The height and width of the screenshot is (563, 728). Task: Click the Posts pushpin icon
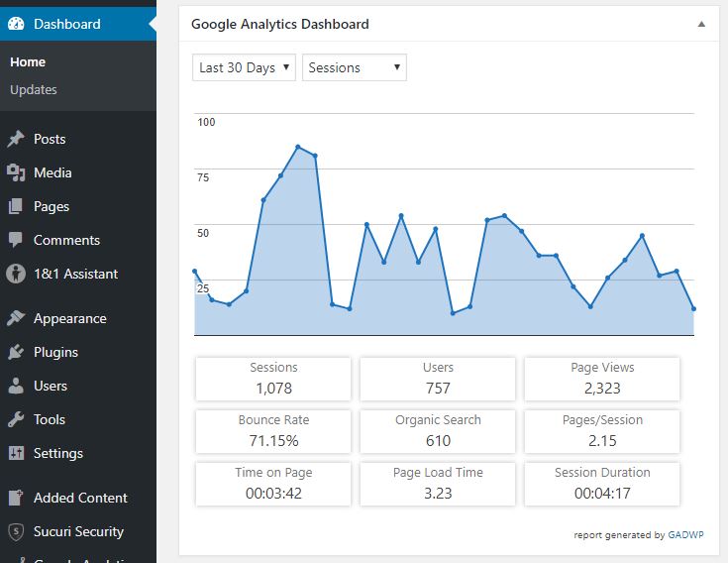coord(16,139)
